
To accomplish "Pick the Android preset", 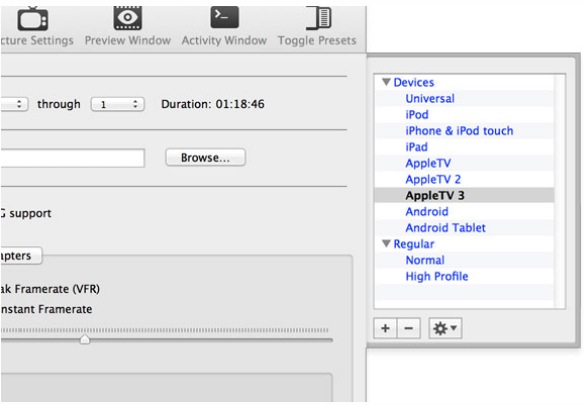I will pyautogui.click(x=464, y=211).
